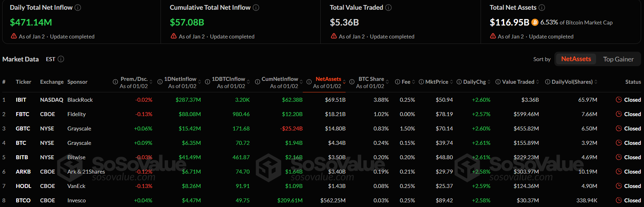The width and height of the screenshot is (644, 207).
Task: Open the IBIT ticker details
Action: click(x=22, y=100)
